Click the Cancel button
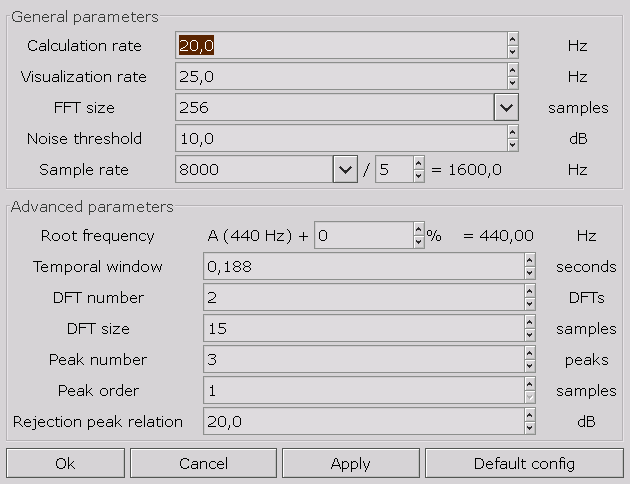The image size is (630, 484). (x=203, y=463)
